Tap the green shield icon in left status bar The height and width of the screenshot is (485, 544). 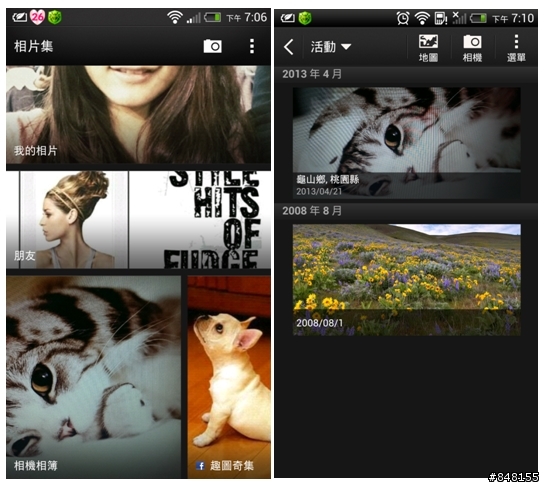point(55,17)
